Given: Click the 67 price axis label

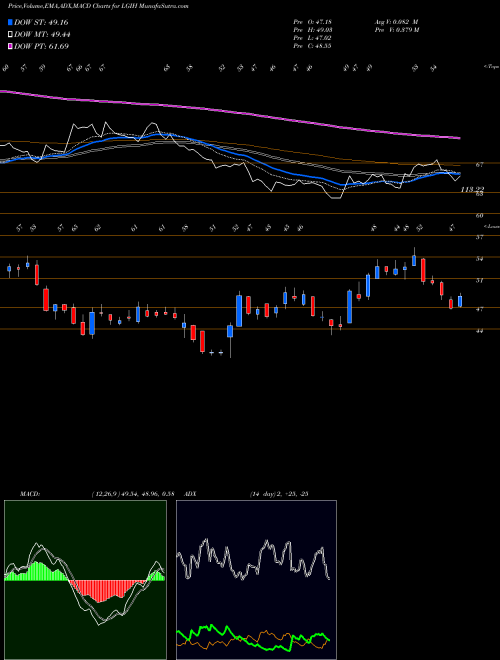Looking at the screenshot, I should click(479, 165).
